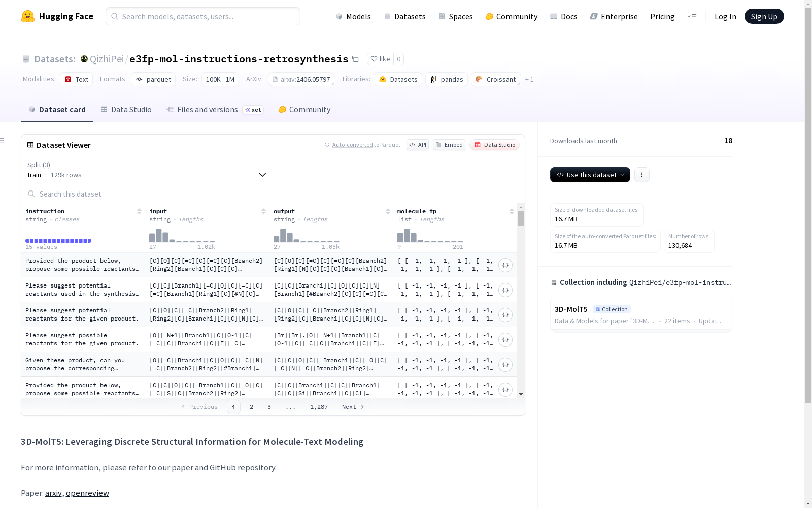812x508 pixels.
Task: Like the dataset with the heart button
Action: tap(380, 59)
